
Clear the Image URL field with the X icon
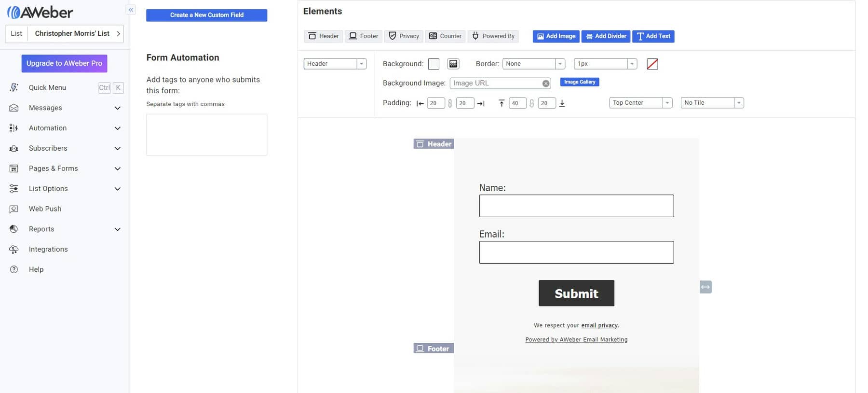pos(545,84)
